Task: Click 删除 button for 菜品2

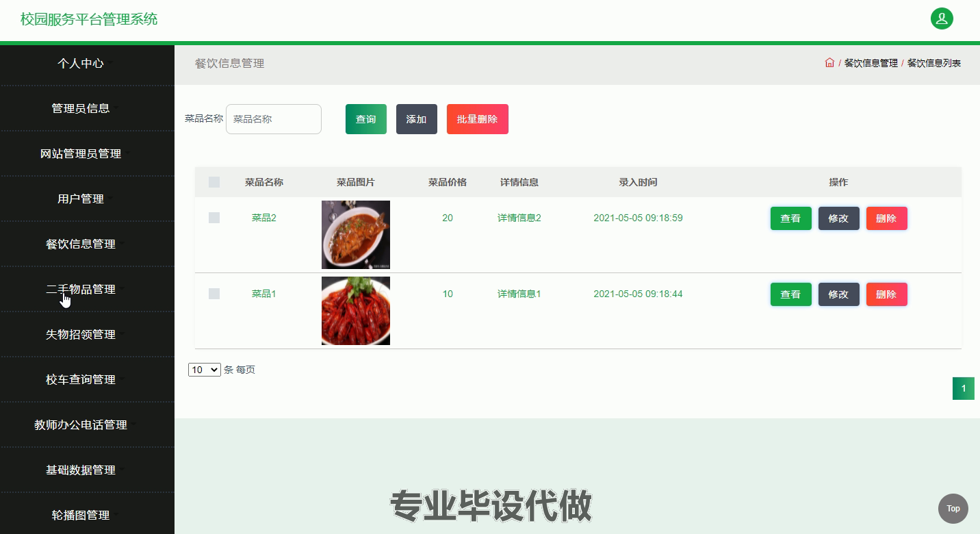Action: click(x=887, y=218)
